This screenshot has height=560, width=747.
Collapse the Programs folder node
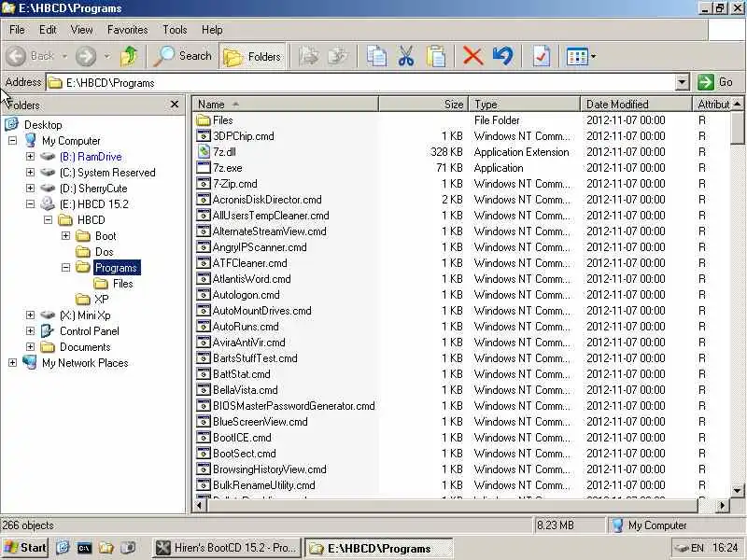point(65,267)
